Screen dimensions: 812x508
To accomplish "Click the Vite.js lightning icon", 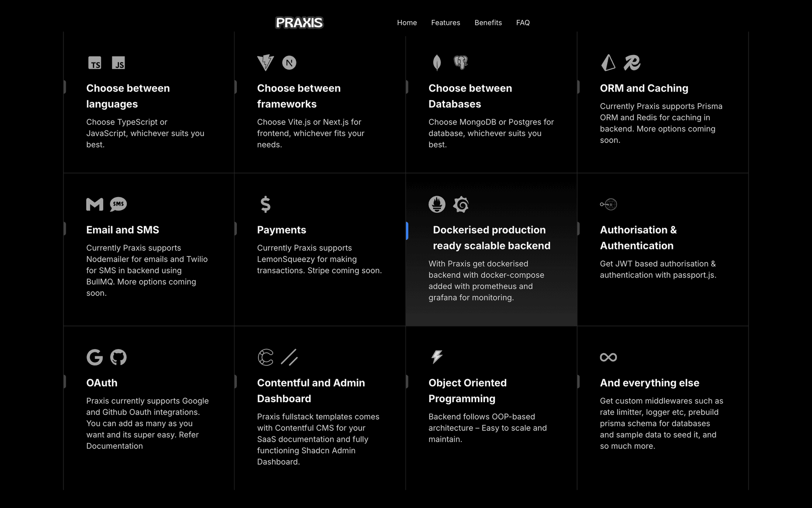I will (266, 63).
